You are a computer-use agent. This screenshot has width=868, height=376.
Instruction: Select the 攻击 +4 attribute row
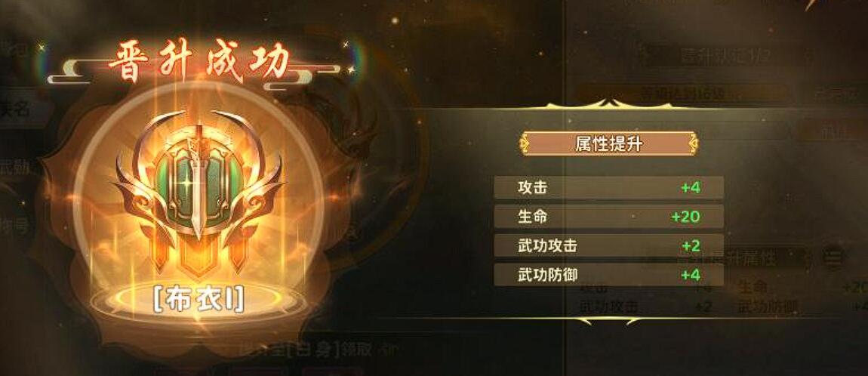608,188
